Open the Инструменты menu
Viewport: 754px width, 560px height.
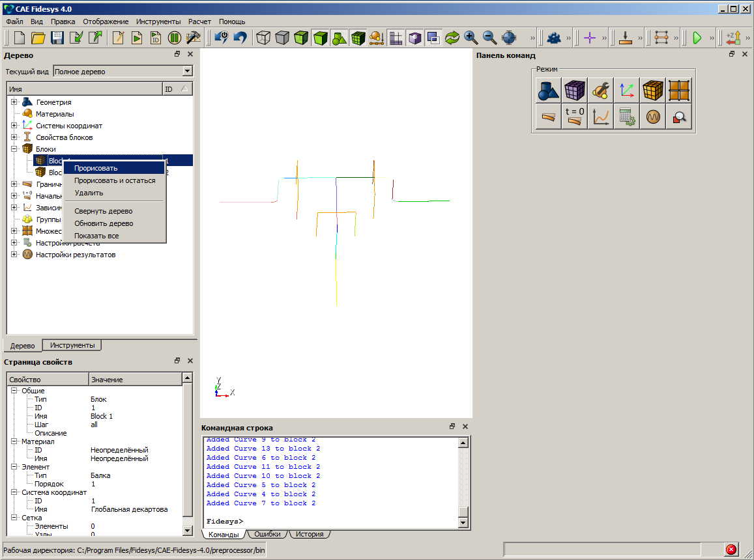click(x=158, y=21)
